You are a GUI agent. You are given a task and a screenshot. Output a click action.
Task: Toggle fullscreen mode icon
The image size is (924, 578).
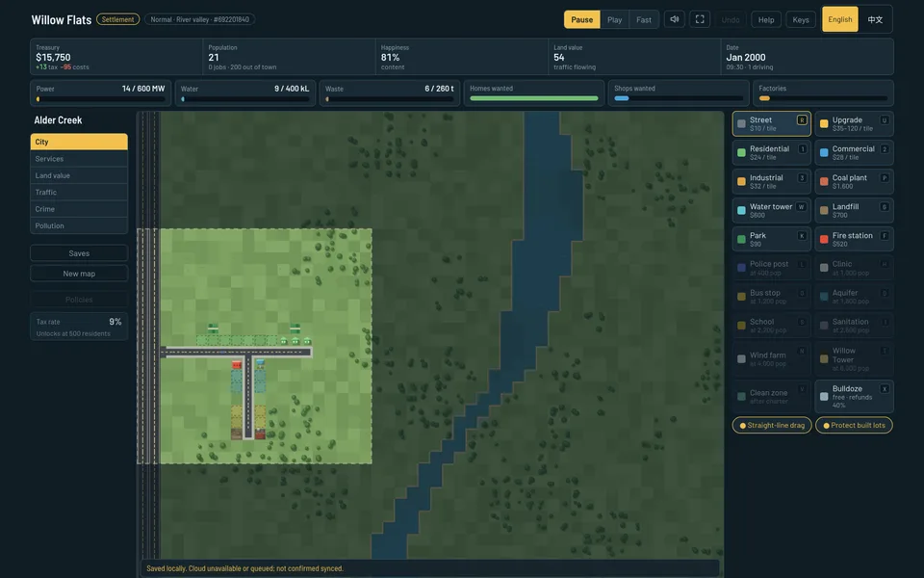coord(700,19)
